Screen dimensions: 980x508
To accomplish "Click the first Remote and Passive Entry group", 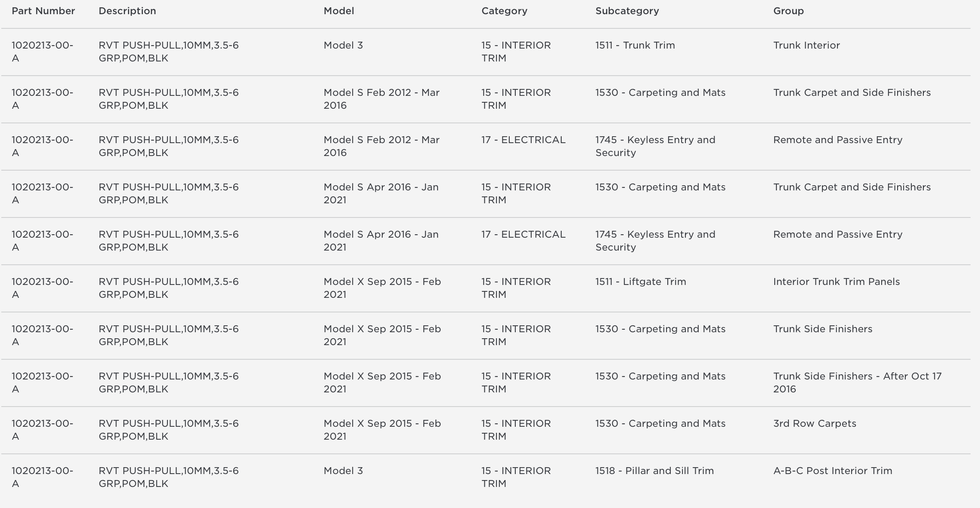I will pyautogui.click(x=837, y=140).
